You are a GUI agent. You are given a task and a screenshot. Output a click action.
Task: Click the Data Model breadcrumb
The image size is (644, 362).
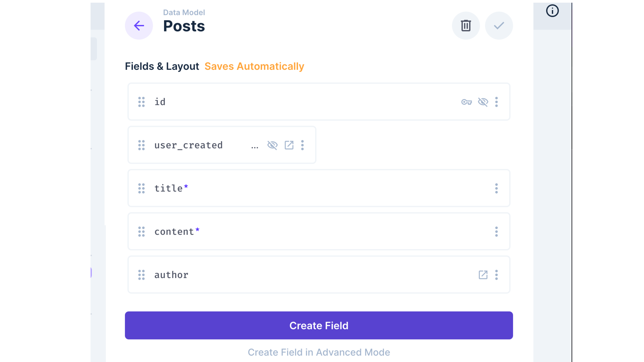tap(184, 12)
